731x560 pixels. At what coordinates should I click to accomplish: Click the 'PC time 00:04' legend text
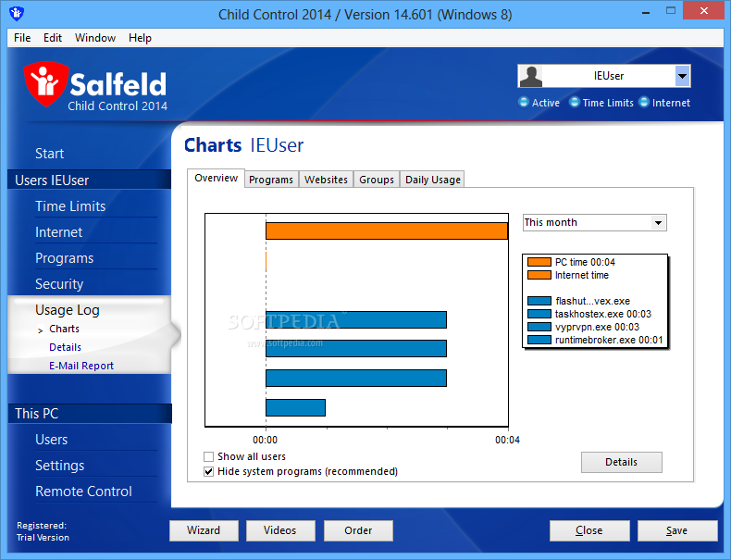click(585, 262)
